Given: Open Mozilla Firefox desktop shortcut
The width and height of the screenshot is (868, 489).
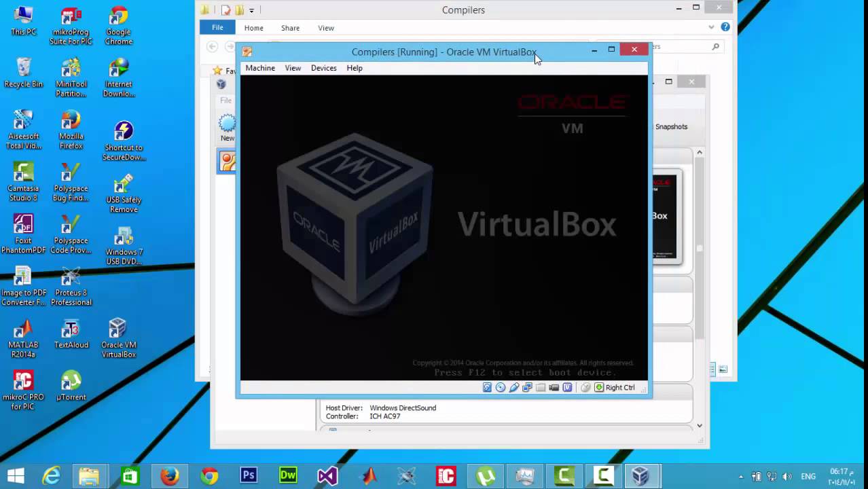Looking at the screenshot, I should 71,130.
